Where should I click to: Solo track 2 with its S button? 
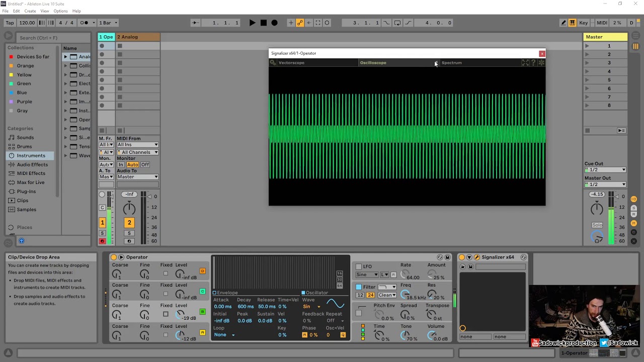(x=129, y=233)
